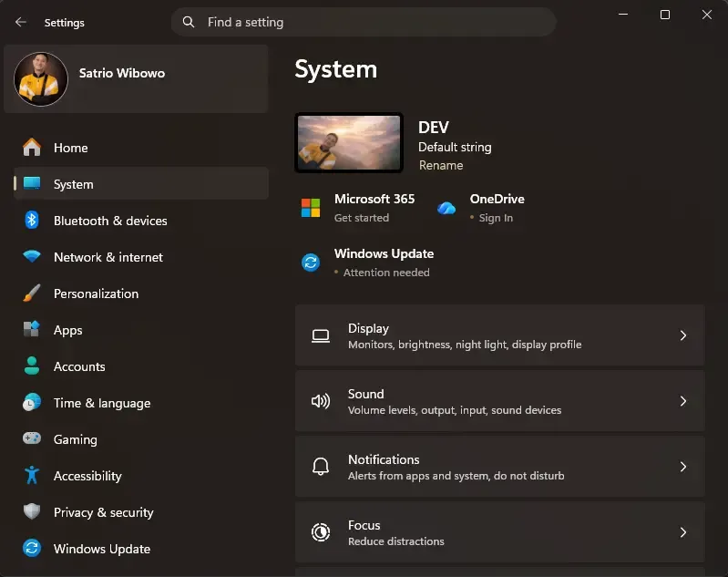Open Focus reduce distractions text
728x577 pixels.
click(396, 541)
